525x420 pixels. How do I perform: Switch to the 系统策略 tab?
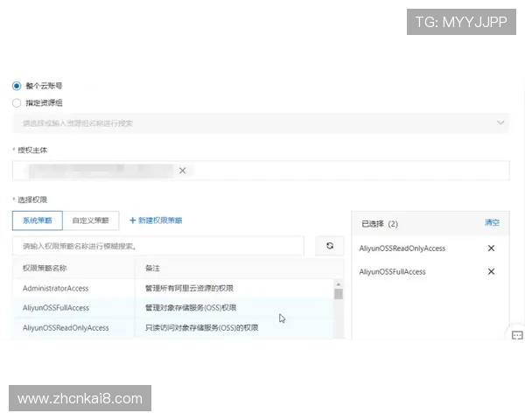[x=37, y=220]
